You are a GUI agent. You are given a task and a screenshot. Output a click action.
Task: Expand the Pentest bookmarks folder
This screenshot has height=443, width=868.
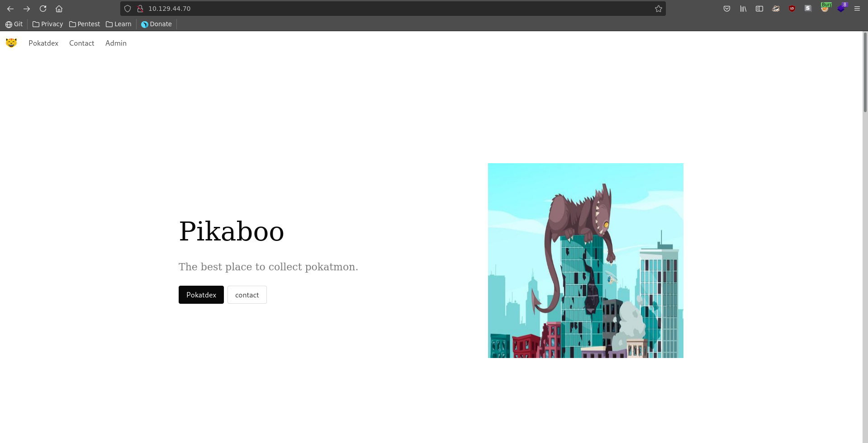(x=85, y=24)
